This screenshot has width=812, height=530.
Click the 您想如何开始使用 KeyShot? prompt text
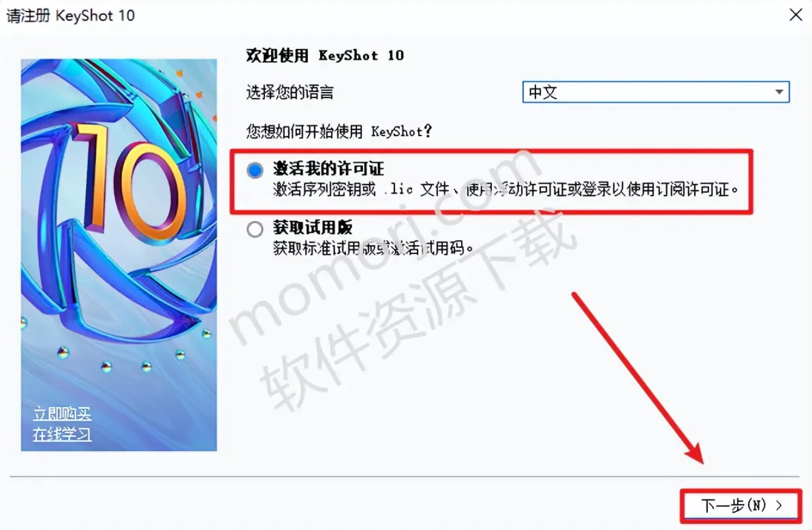pos(339,131)
